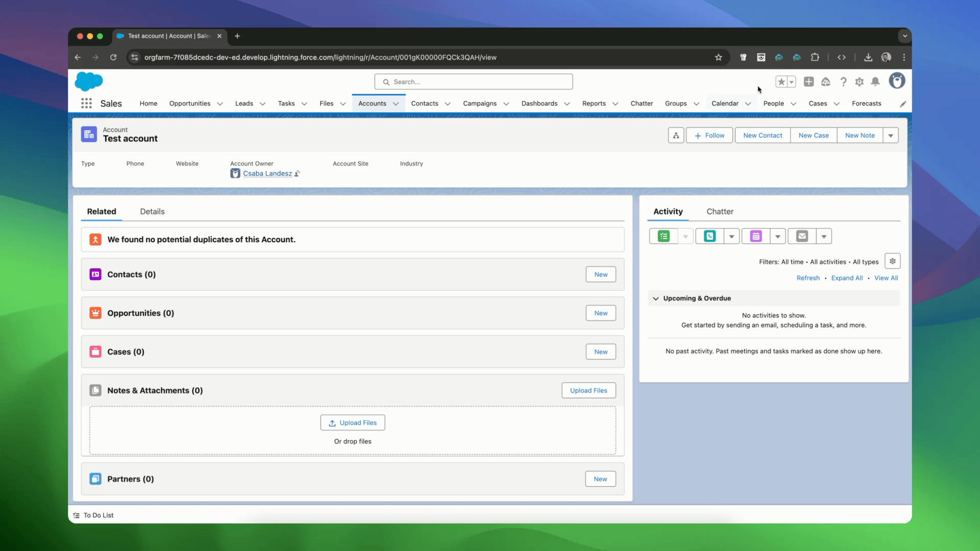The width and height of the screenshot is (980, 551).
Task: Open a new browser tab
Action: (237, 36)
